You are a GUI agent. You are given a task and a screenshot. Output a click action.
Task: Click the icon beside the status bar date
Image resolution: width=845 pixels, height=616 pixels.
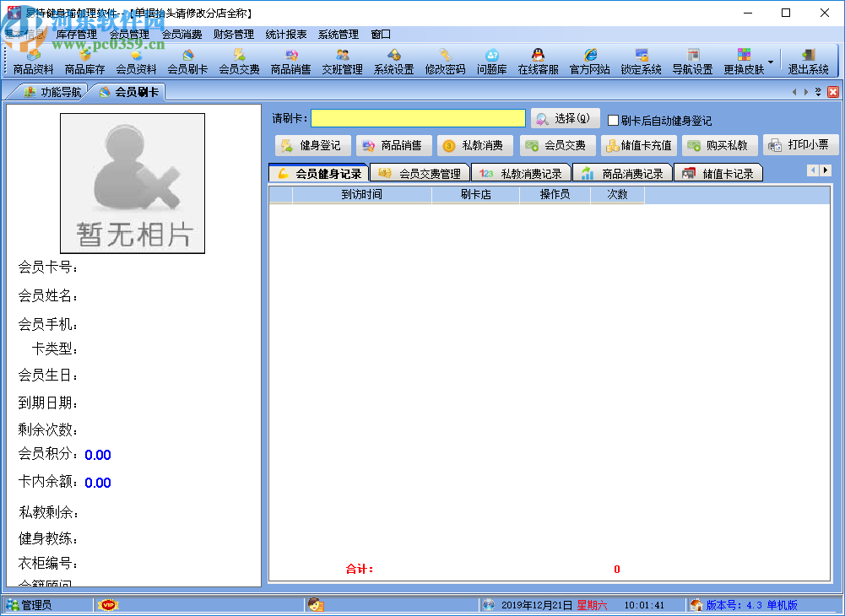click(489, 605)
